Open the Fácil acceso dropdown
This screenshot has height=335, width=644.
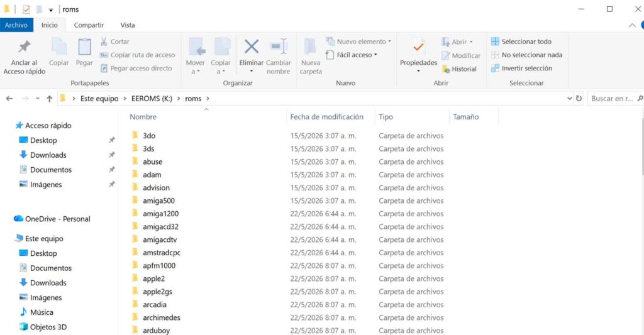point(352,55)
